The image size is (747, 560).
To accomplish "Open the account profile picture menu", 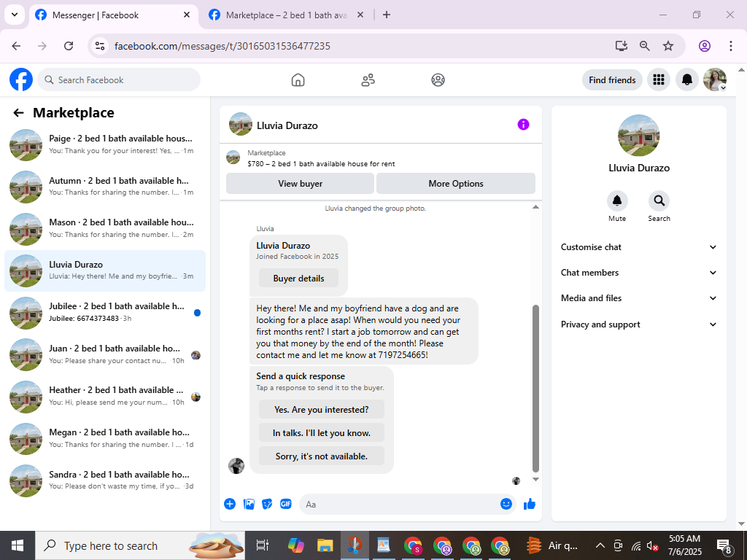I will (715, 79).
